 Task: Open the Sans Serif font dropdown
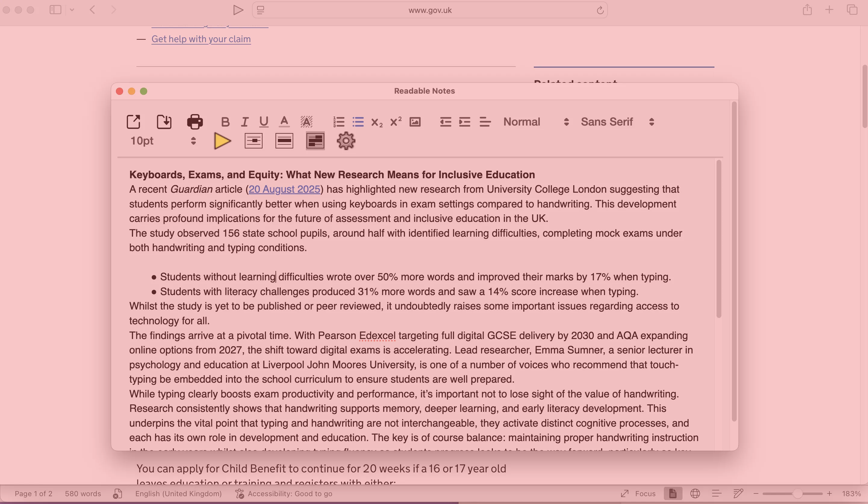click(x=617, y=122)
